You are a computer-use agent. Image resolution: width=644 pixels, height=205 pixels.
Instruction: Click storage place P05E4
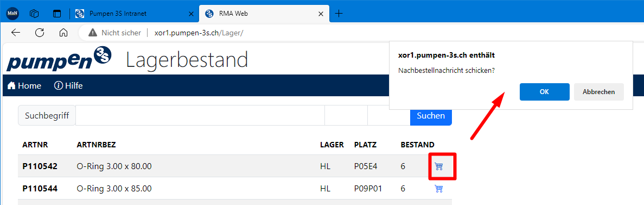pyautogui.click(x=366, y=166)
